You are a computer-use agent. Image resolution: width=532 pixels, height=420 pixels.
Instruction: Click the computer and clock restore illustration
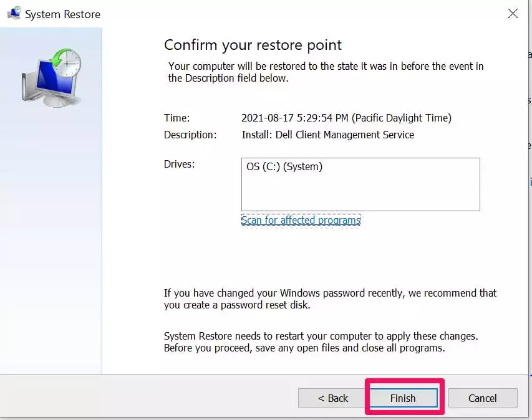pyautogui.click(x=50, y=79)
